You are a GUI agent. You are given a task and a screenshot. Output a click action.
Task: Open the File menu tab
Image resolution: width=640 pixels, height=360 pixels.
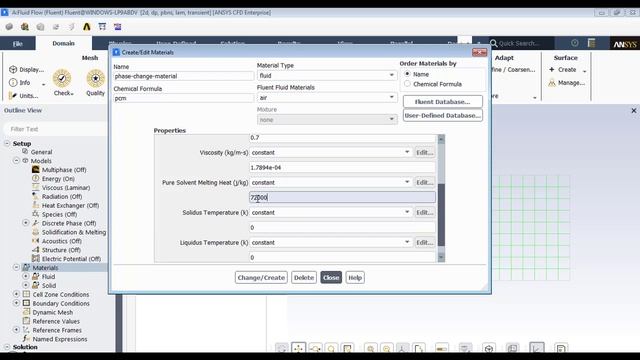[x=18, y=44]
